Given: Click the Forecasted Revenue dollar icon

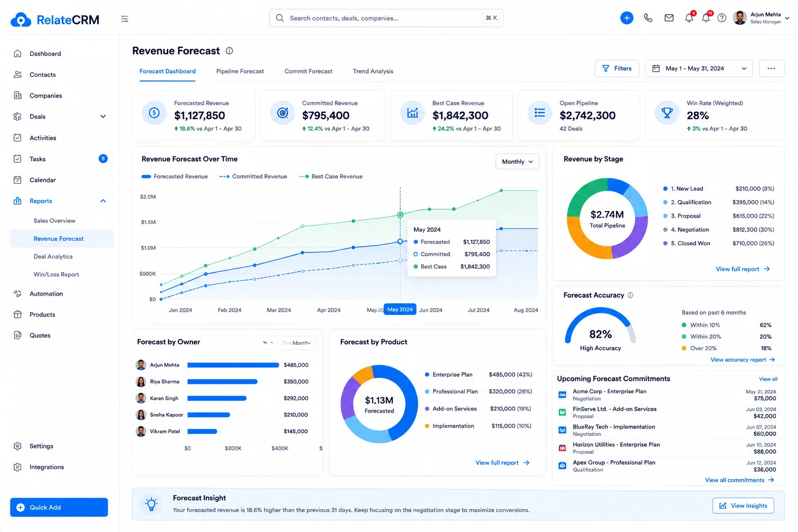Looking at the screenshot, I should (x=154, y=113).
